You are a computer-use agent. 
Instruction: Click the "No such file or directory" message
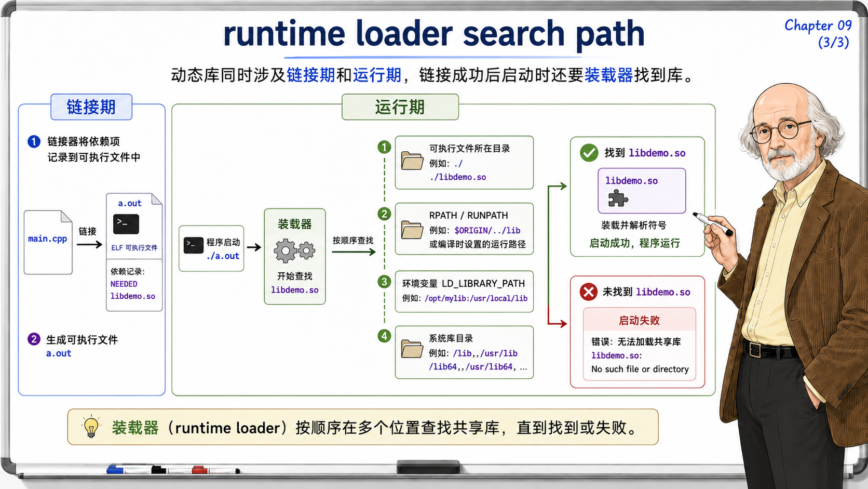(640, 369)
